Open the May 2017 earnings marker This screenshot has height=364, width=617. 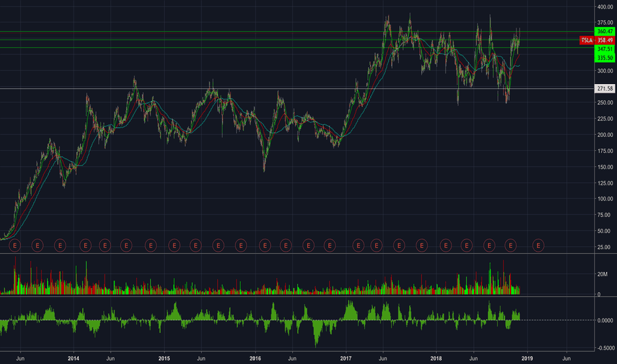coord(377,246)
